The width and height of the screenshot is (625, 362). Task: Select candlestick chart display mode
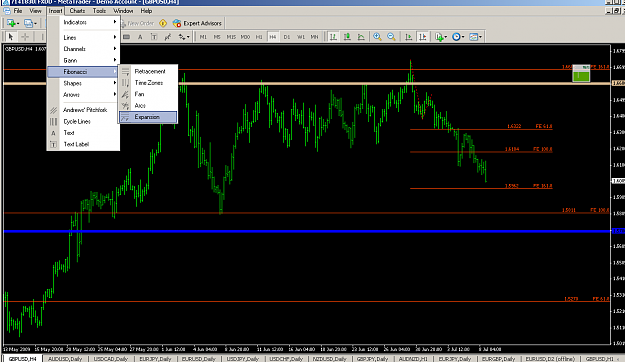click(x=347, y=37)
